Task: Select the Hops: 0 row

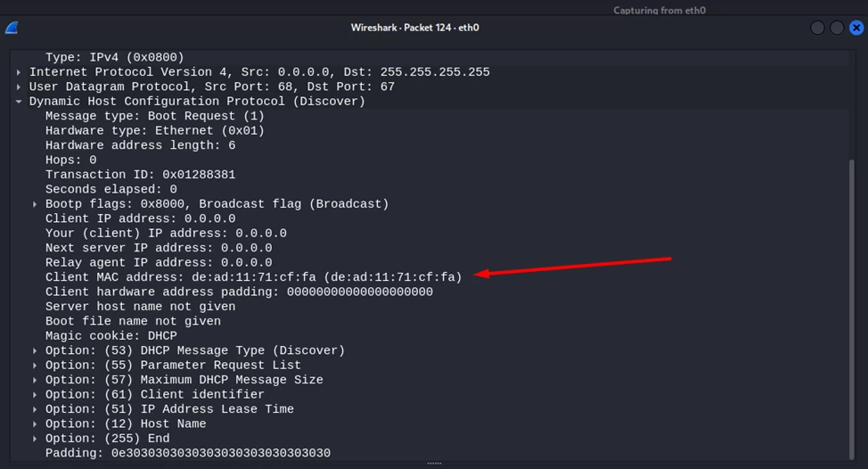Action: pos(429,160)
